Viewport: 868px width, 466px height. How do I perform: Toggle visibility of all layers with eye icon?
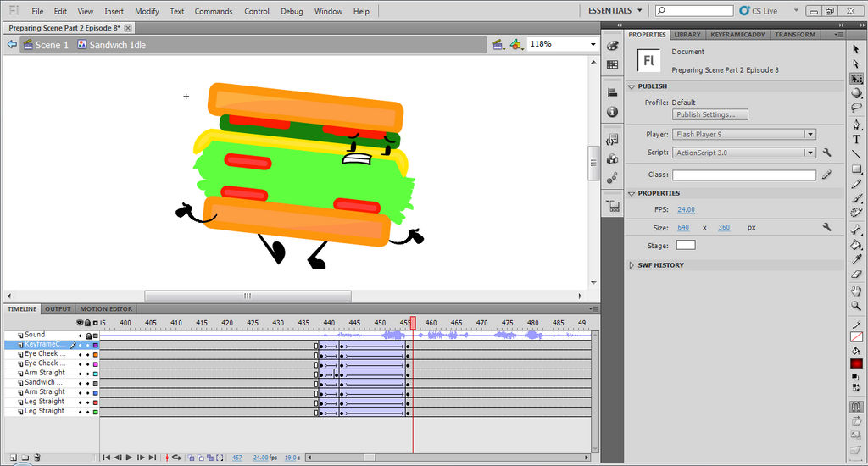pyautogui.click(x=80, y=323)
